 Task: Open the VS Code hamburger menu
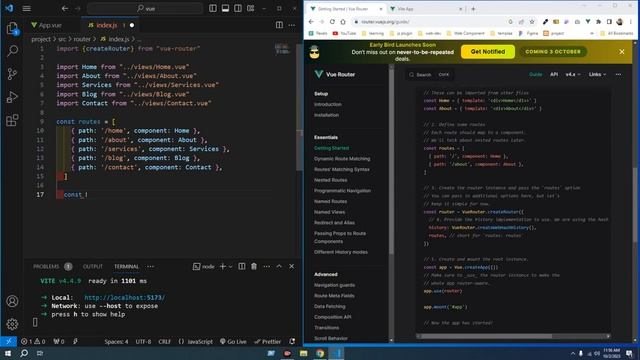tap(27, 8)
